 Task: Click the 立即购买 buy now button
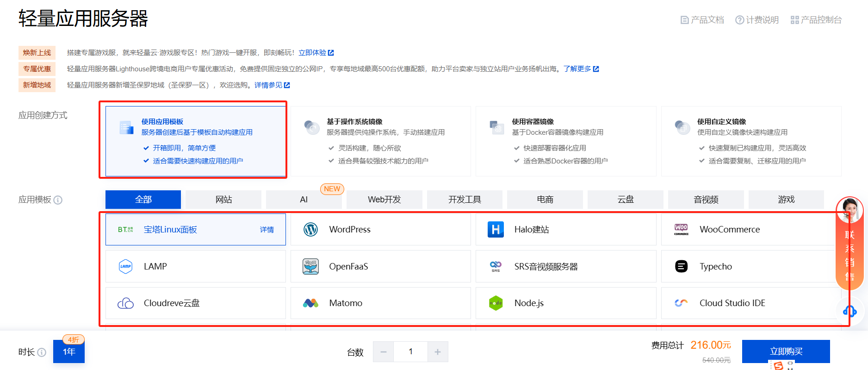[786, 351]
